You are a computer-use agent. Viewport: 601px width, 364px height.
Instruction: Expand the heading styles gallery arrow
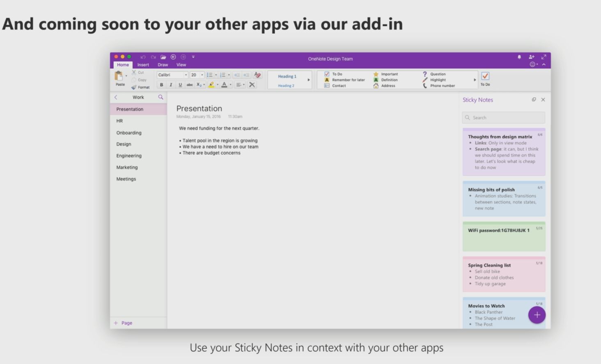(x=309, y=80)
